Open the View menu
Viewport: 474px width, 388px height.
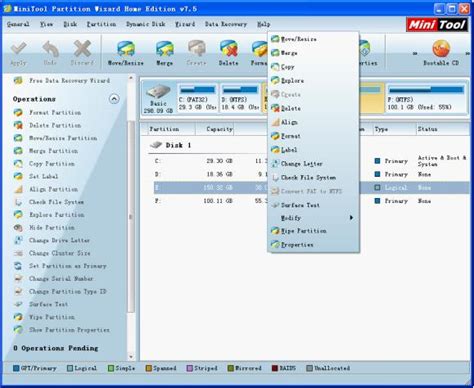(46, 24)
